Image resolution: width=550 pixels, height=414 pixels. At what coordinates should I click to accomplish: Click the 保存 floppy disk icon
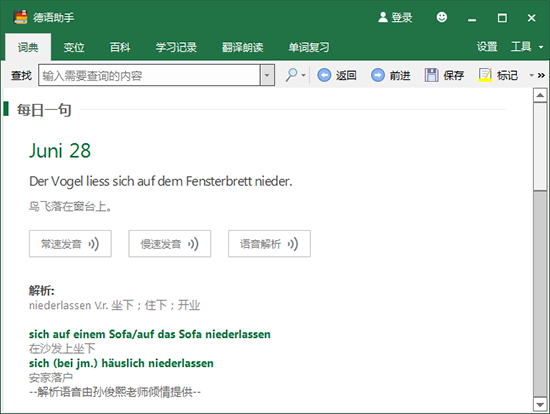pos(431,75)
